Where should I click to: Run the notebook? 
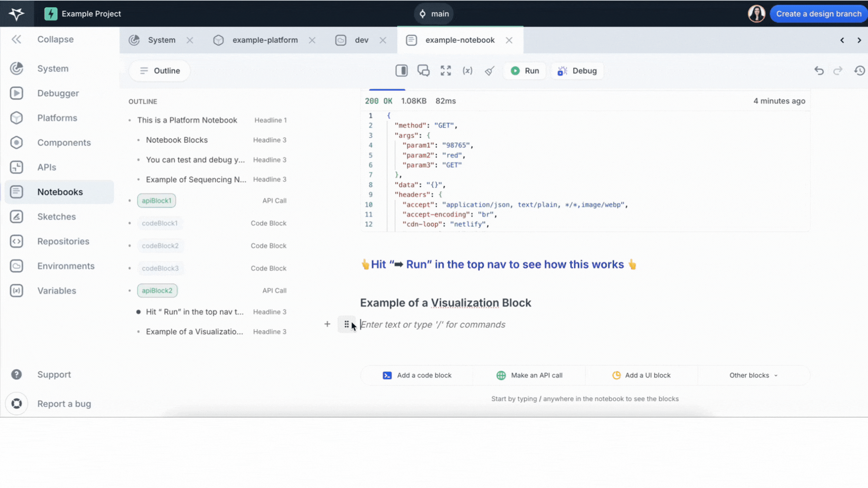point(525,71)
